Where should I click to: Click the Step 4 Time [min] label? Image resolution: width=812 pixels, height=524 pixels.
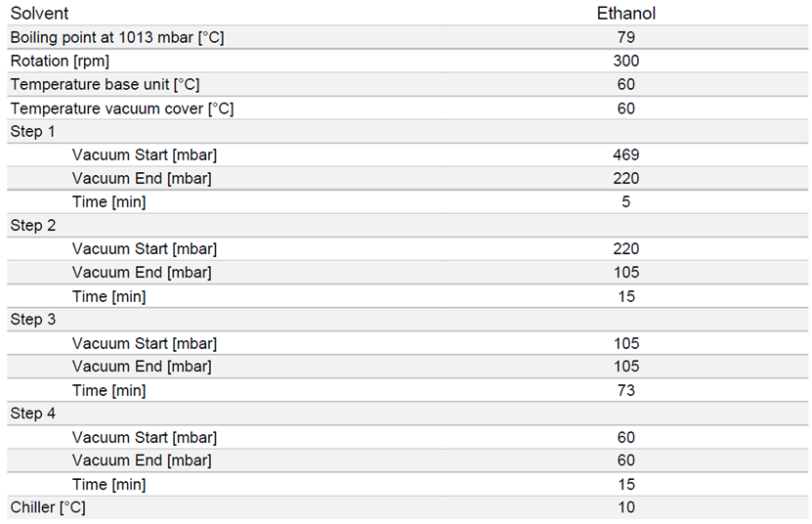109,484
